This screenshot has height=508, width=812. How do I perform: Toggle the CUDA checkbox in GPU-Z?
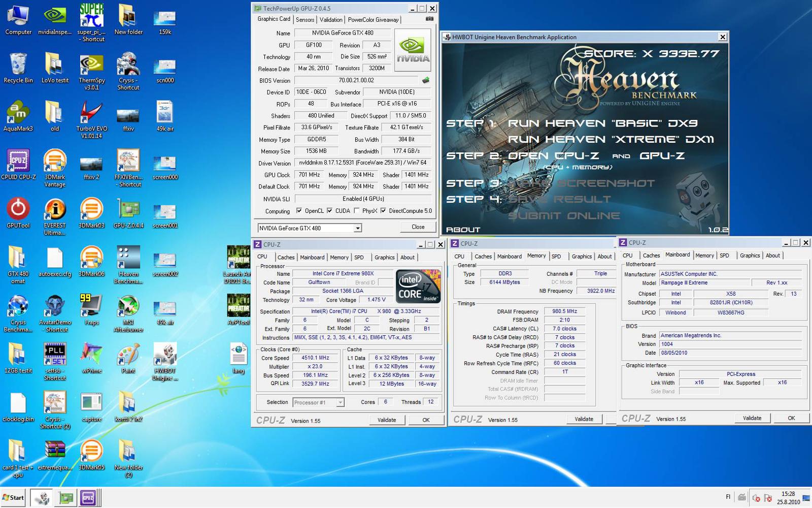(329, 211)
